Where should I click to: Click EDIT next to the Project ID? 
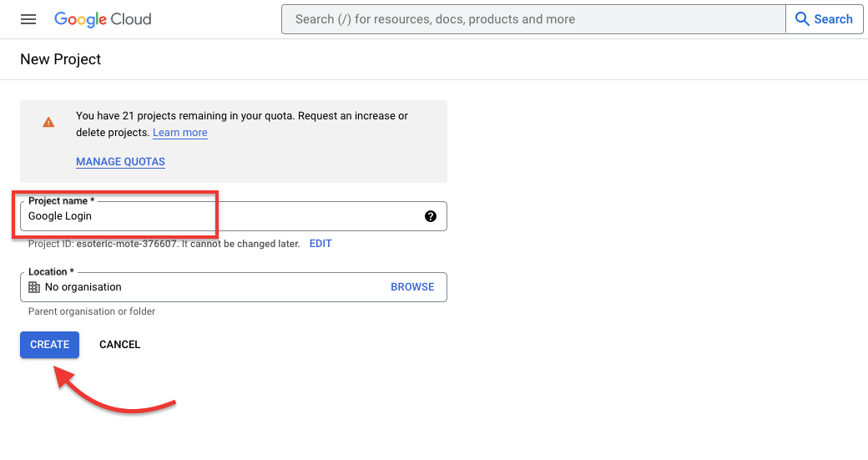320,244
